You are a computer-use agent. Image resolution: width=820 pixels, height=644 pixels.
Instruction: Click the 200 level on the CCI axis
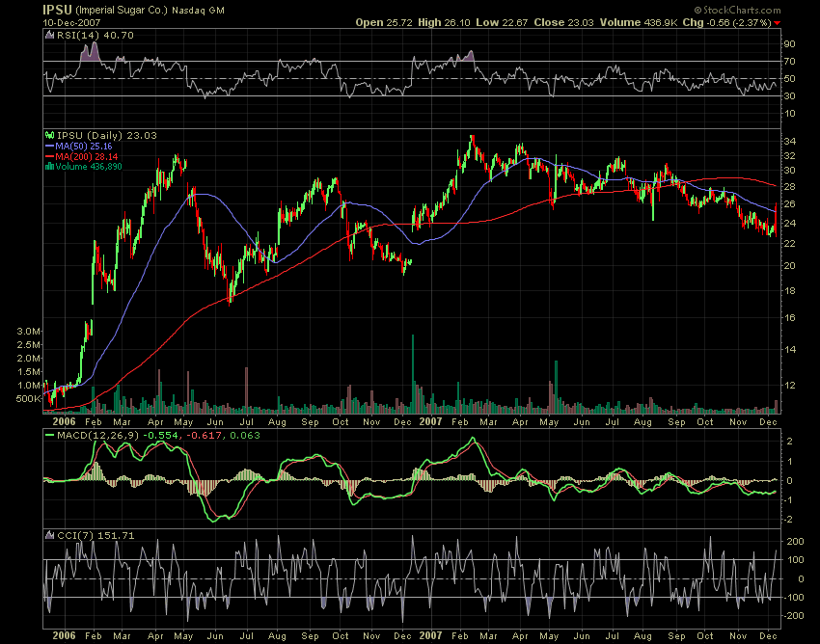[x=795, y=541]
